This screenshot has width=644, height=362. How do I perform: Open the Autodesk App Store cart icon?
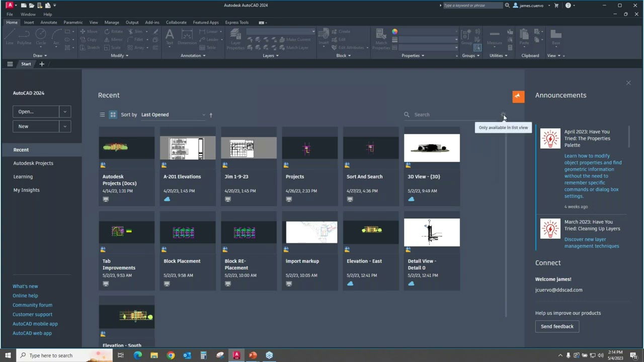click(556, 6)
